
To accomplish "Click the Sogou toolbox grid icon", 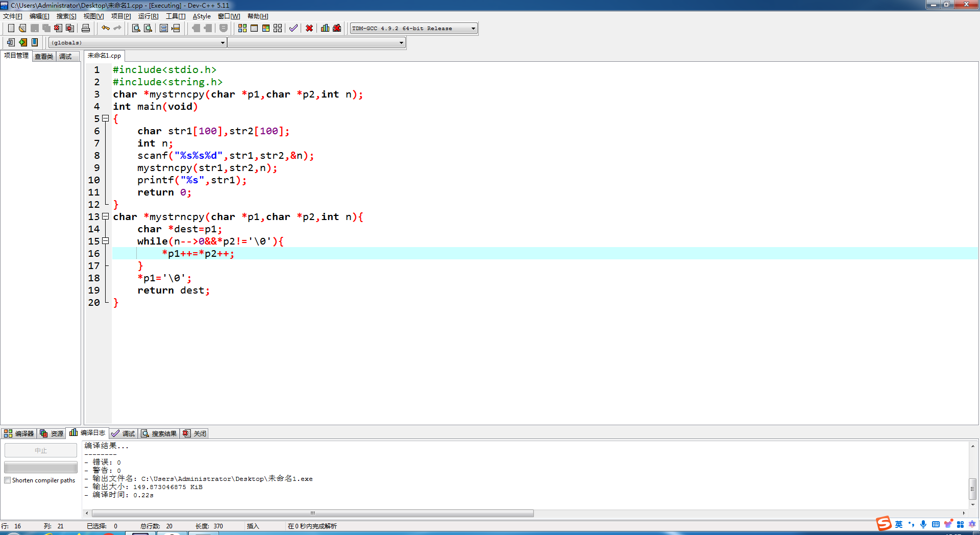I will click(960, 524).
